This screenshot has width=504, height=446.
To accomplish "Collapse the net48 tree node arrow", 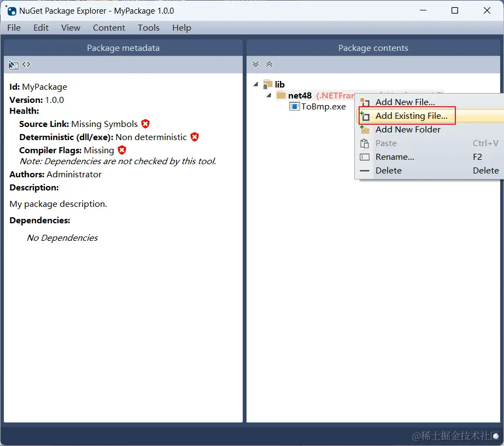I will [269, 95].
